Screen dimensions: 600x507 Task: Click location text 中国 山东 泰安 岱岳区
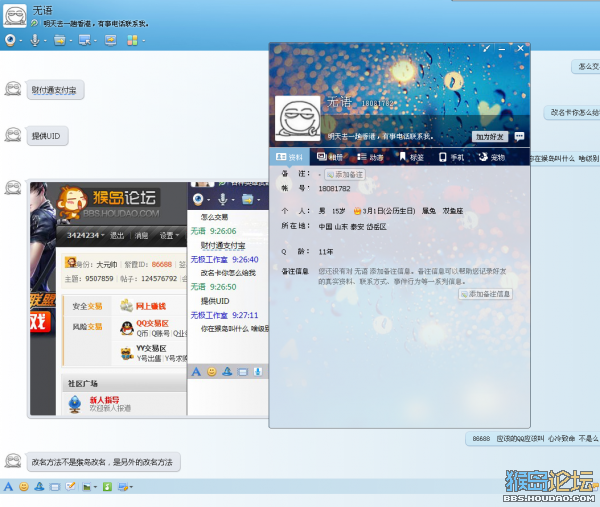tap(352, 227)
